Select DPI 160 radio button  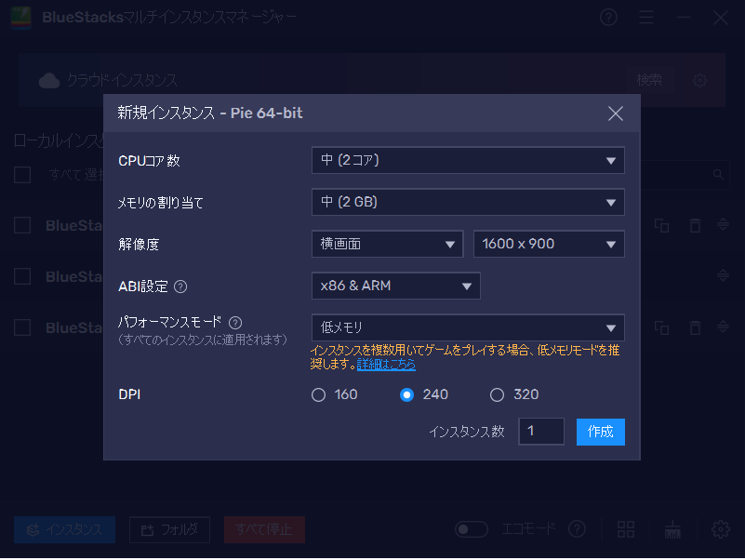click(x=318, y=395)
